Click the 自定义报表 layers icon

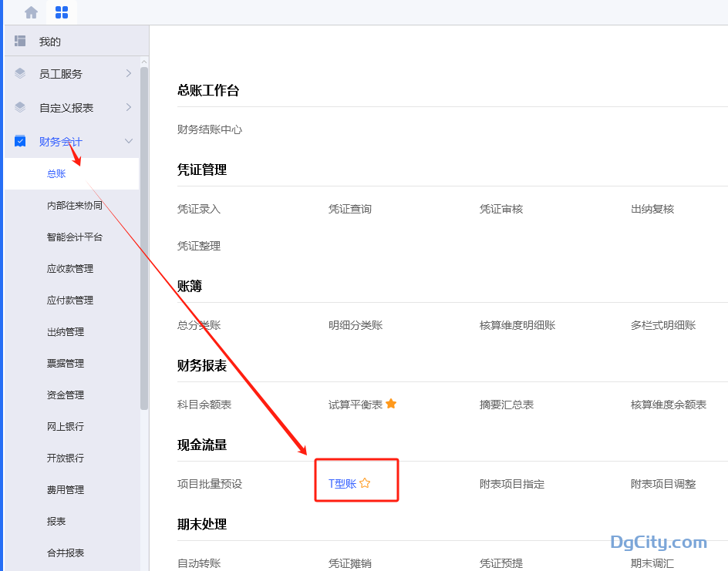[x=20, y=108]
